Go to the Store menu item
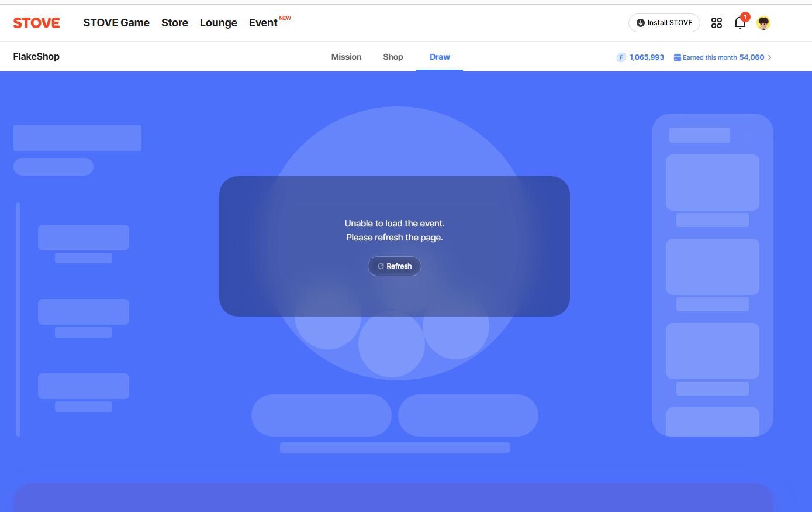 [x=175, y=23]
